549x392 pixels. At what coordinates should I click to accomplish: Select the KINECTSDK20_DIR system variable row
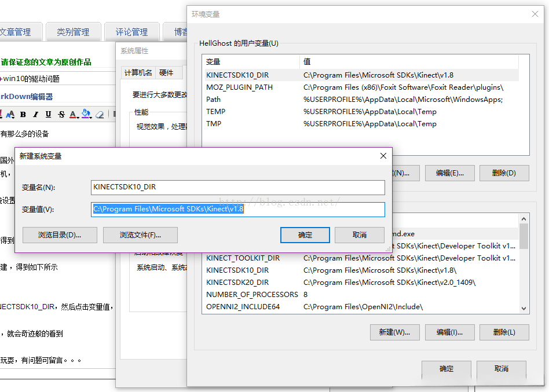pos(361,282)
